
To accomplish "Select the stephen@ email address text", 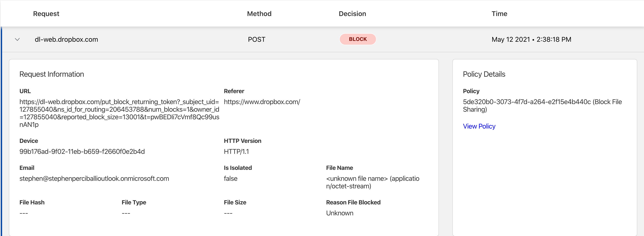I will click(x=94, y=178).
